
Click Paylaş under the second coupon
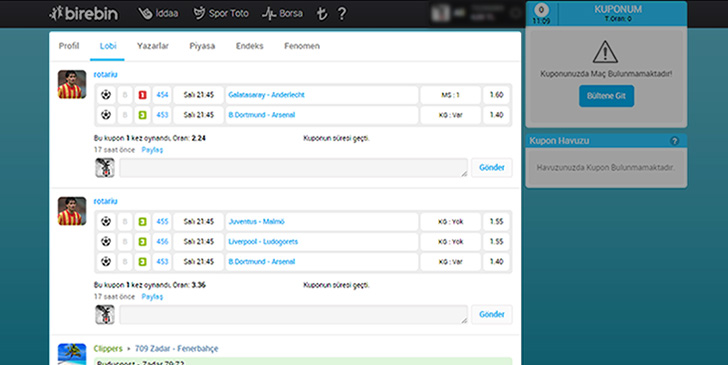(x=152, y=297)
